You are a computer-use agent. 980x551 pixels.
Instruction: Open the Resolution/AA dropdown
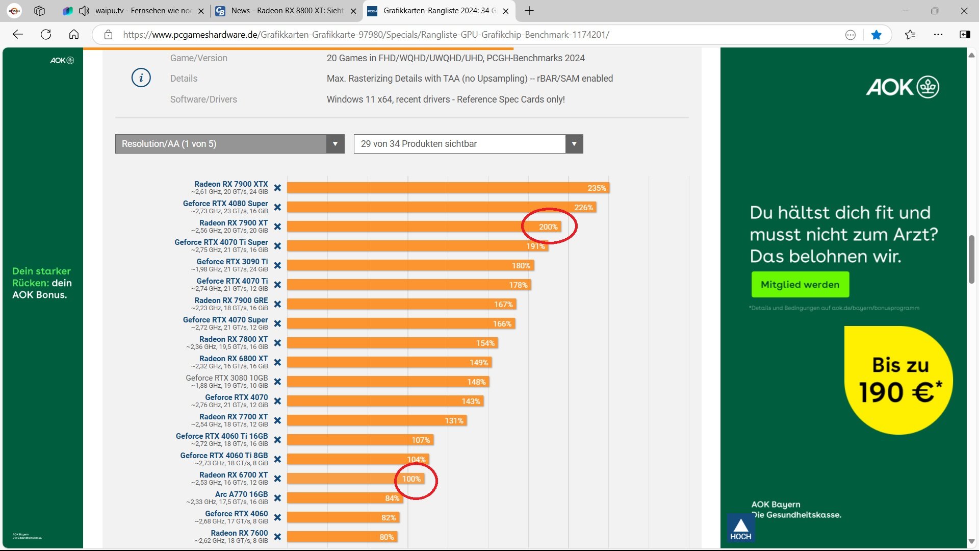[x=229, y=144]
